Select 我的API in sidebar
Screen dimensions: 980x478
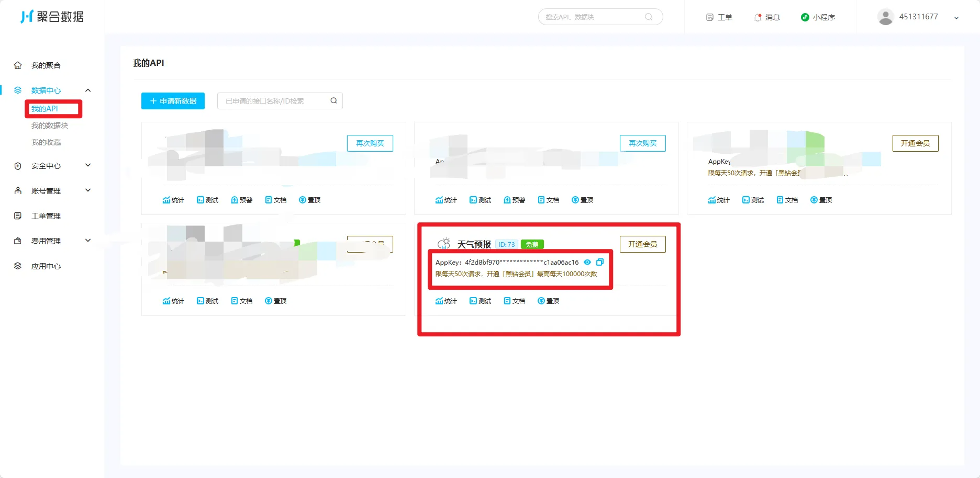[x=44, y=109]
